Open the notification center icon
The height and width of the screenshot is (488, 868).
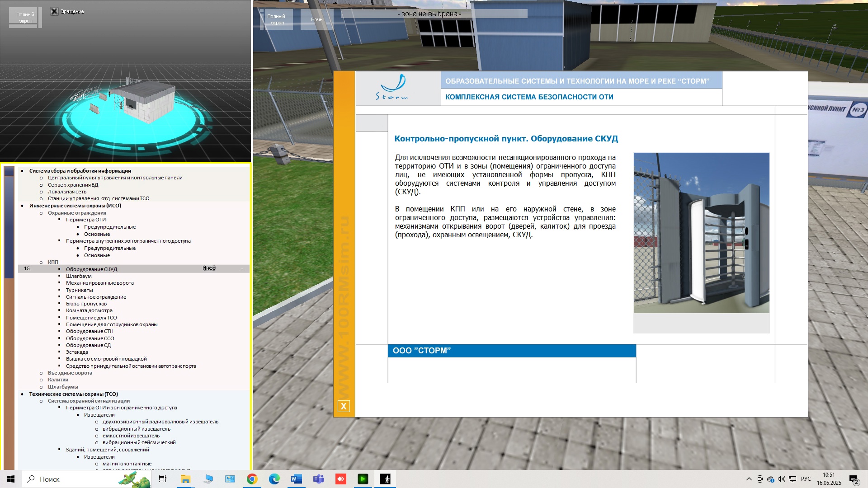(854, 479)
